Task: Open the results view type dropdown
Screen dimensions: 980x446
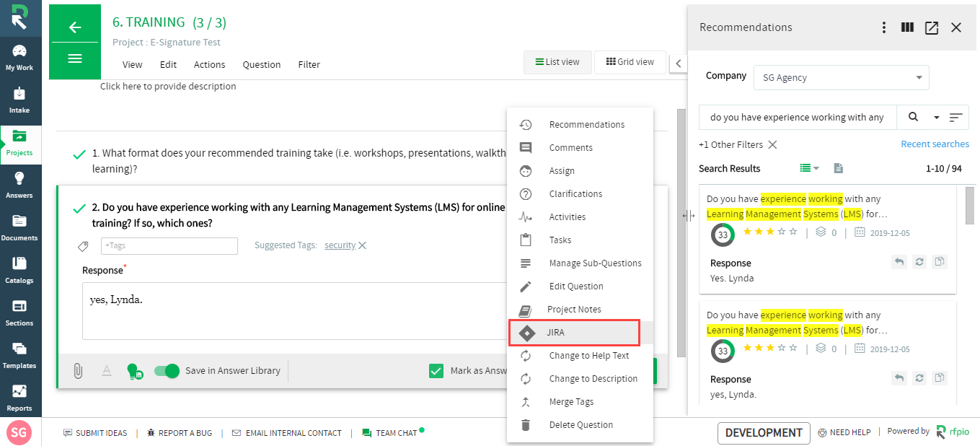Action: [810, 168]
